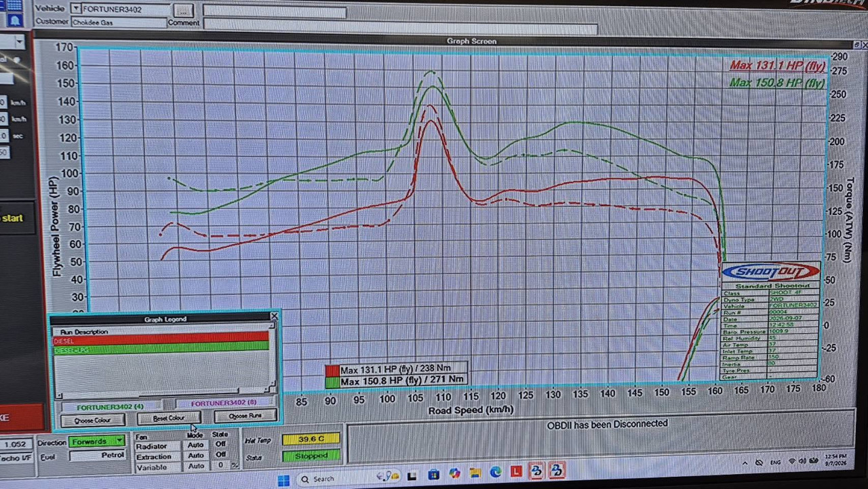This screenshot has height=489, width=868.
Task: Click Max 131.1 HP (fly) red label
Action: pyautogui.click(x=777, y=66)
